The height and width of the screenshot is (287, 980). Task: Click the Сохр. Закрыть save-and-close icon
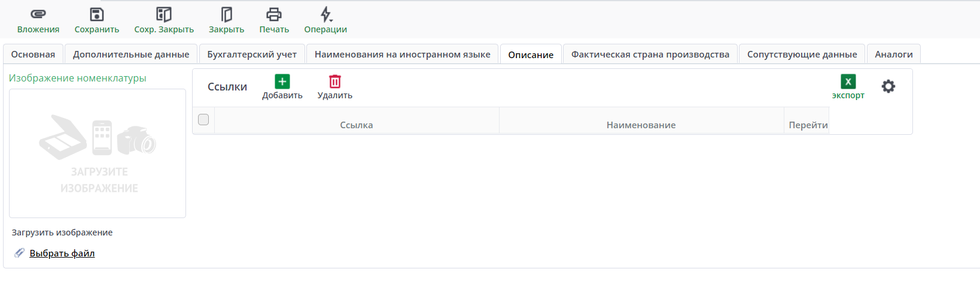(164, 14)
